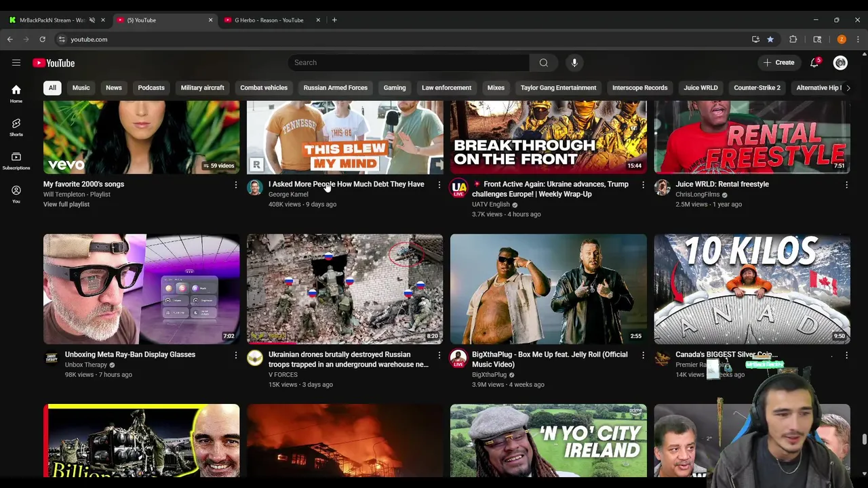This screenshot has width=868, height=488.
Task: Start voice search with microphone
Action: pos(574,63)
